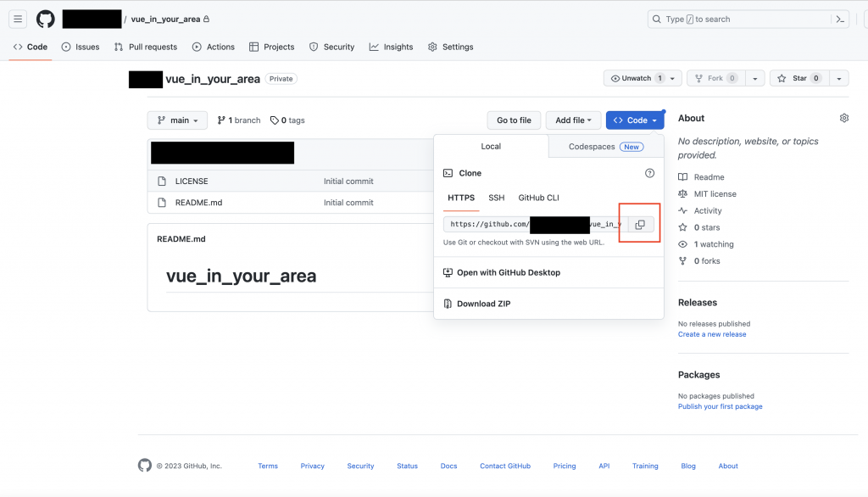Open the Projects tab

click(272, 47)
